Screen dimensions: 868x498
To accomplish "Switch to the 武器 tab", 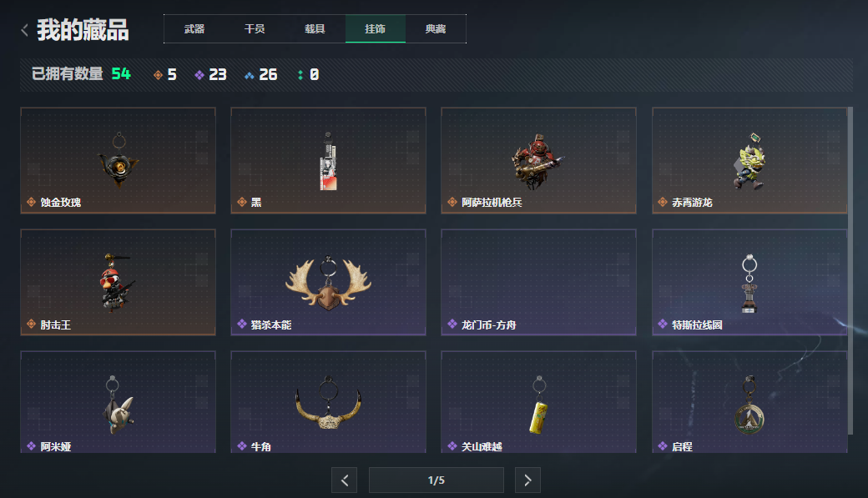I will point(194,28).
